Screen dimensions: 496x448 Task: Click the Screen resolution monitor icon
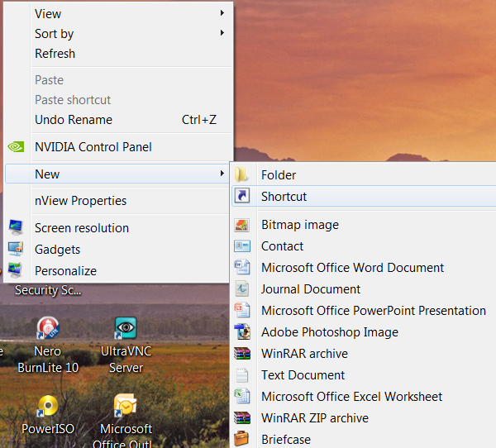point(16,227)
